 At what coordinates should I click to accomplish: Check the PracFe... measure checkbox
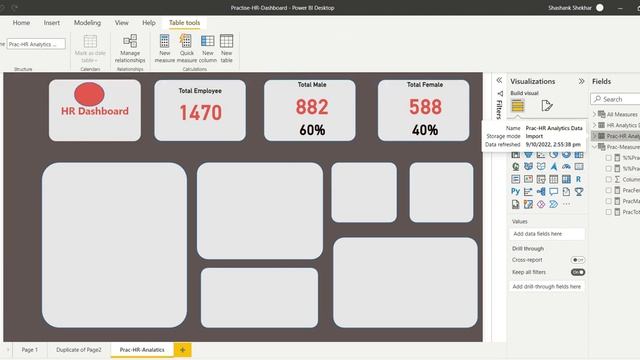[609, 190]
